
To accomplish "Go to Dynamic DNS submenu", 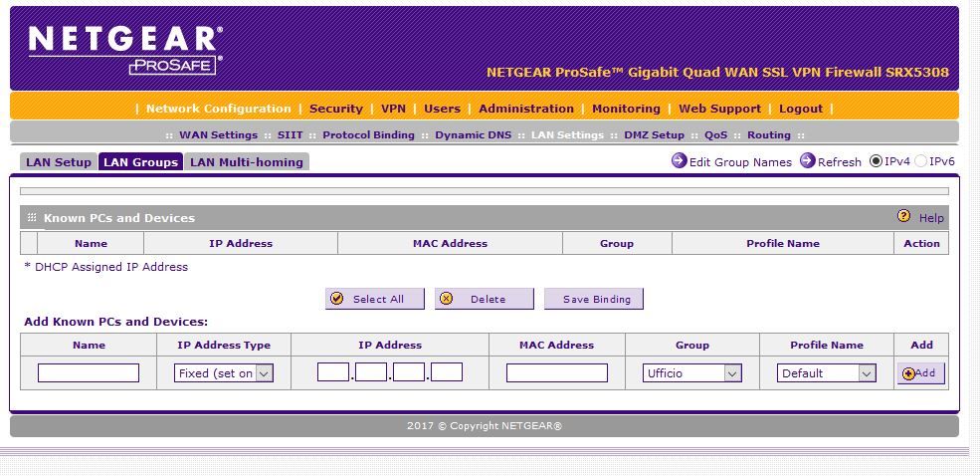I will click(x=474, y=135).
